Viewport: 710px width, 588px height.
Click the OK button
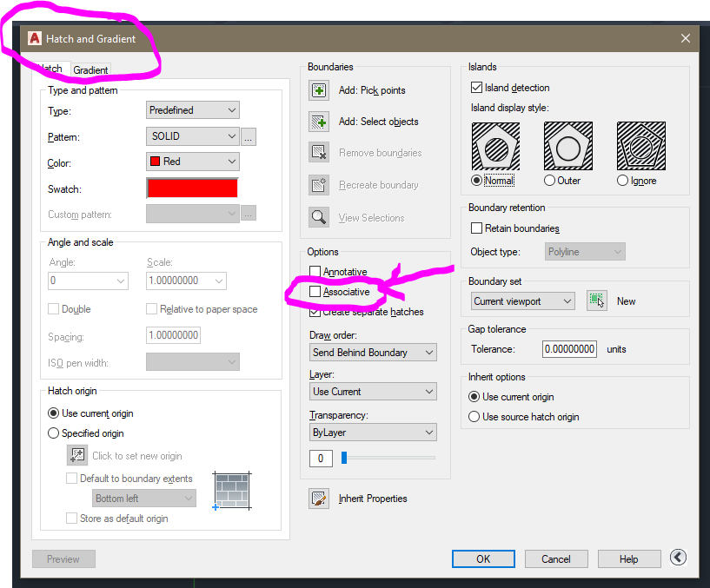point(483,558)
